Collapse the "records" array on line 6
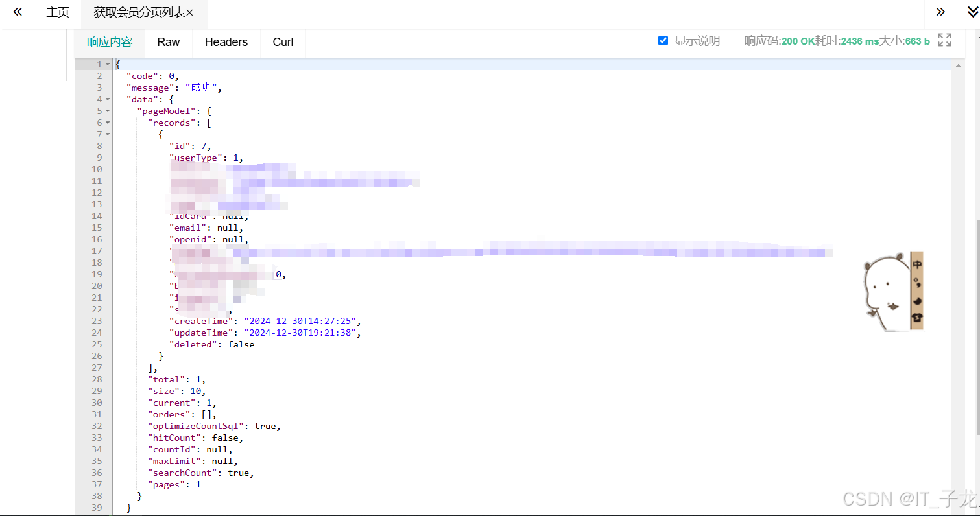The image size is (980, 516). point(108,123)
